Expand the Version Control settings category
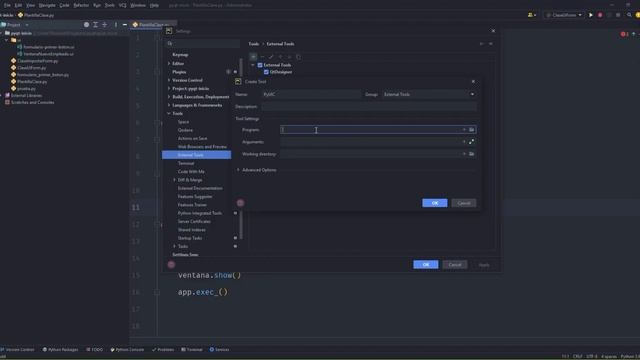Image resolution: width=640 pixels, height=360 pixels. tap(169, 80)
